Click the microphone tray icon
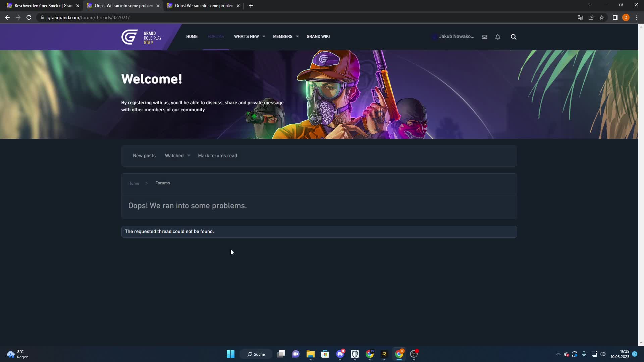 [584, 354]
